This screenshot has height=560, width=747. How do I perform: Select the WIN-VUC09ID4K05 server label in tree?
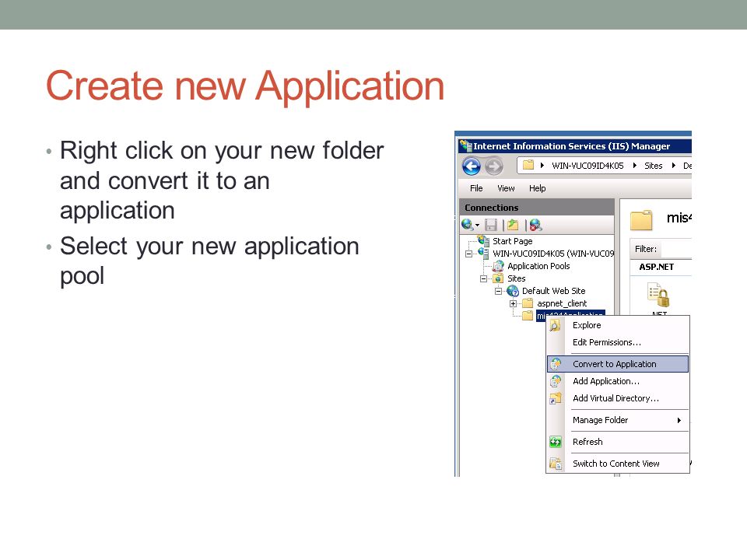coord(553,254)
